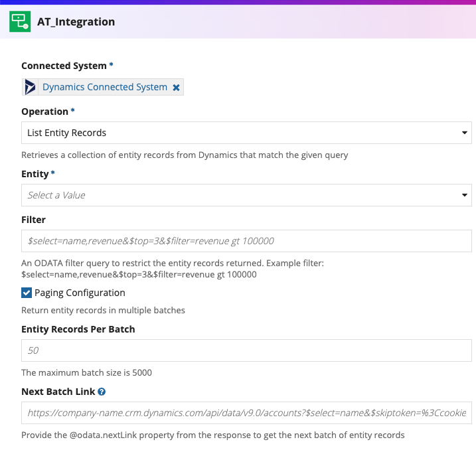Image resolution: width=476 pixels, height=454 pixels.
Task: Click into the Filter input field
Action: [246, 241]
